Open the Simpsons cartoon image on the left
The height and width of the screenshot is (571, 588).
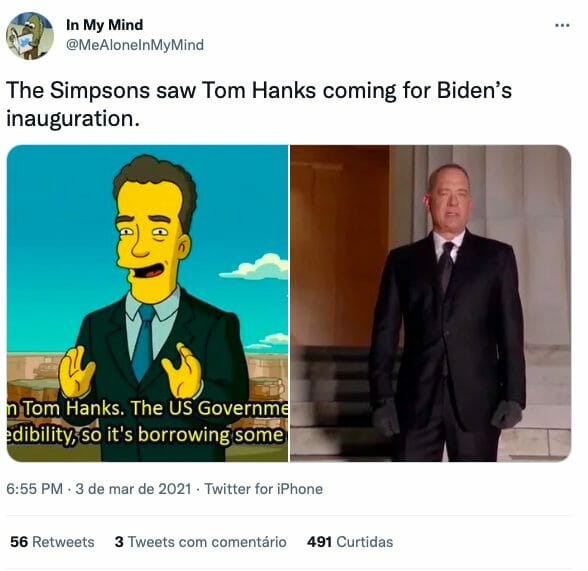pyautogui.click(x=147, y=303)
